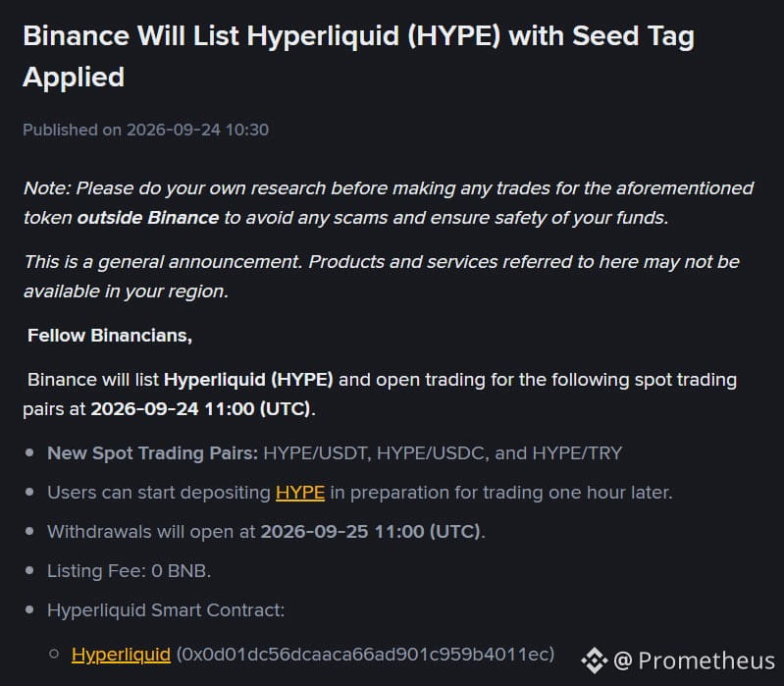This screenshot has height=686, width=784.
Task: Click the contract address 0x0d01dc56dcaaca66ad901c959b4011ec
Action: [x=365, y=654]
